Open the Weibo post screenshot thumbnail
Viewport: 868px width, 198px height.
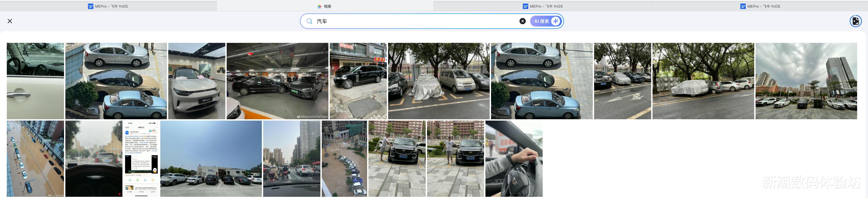(x=141, y=159)
